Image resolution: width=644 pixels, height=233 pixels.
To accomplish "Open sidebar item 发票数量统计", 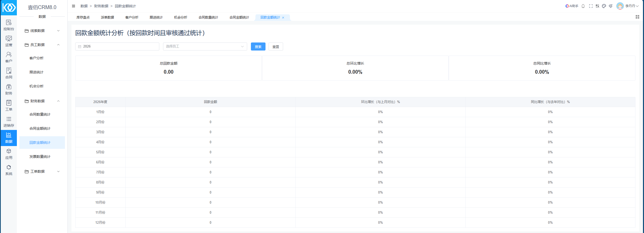I will pyautogui.click(x=42, y=157).
